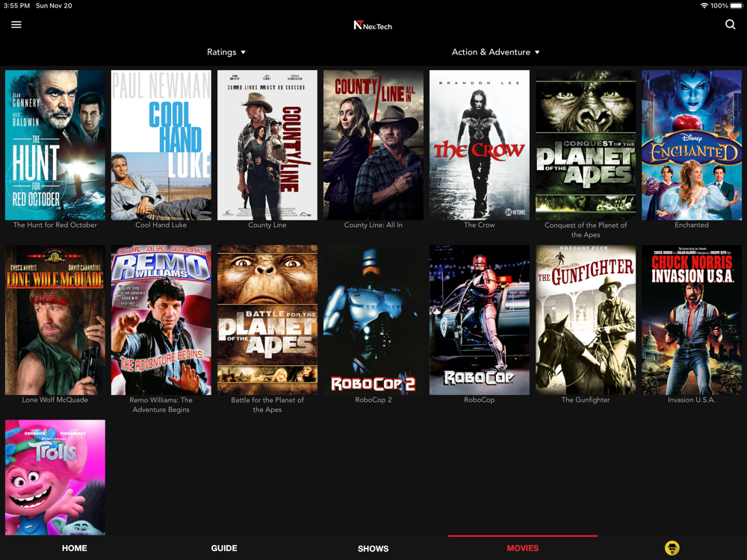Screen dimensions: 747x560
Task: Open the Trolls movie poster
Action: click(x=55, y=477)
